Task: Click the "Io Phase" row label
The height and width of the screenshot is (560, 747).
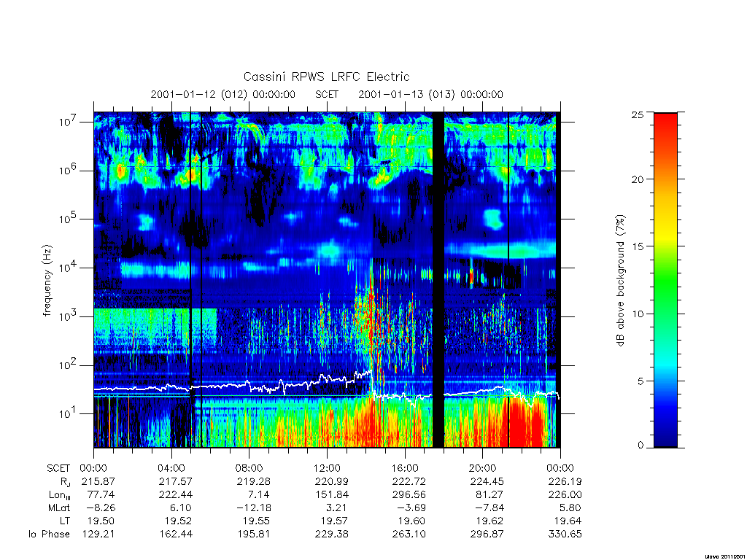Action: 49,534
